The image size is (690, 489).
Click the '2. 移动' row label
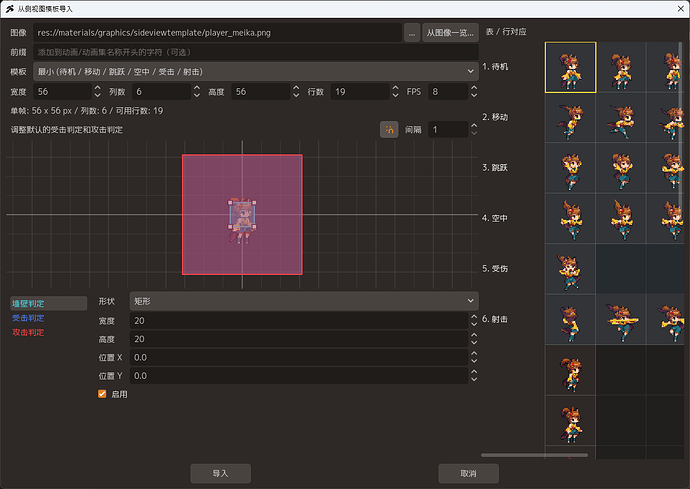point(495,117)
